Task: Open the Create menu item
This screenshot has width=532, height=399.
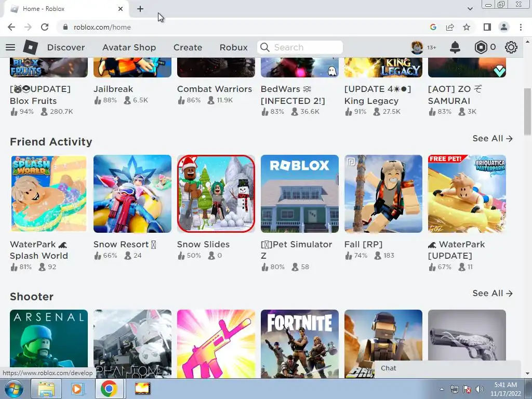Action: (x=188, y=47)
